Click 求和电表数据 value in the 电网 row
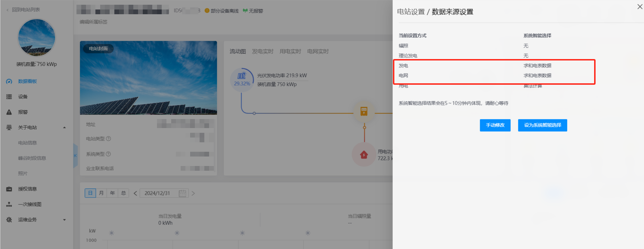Viewport: 644px width, 249px height. (537, 76)
